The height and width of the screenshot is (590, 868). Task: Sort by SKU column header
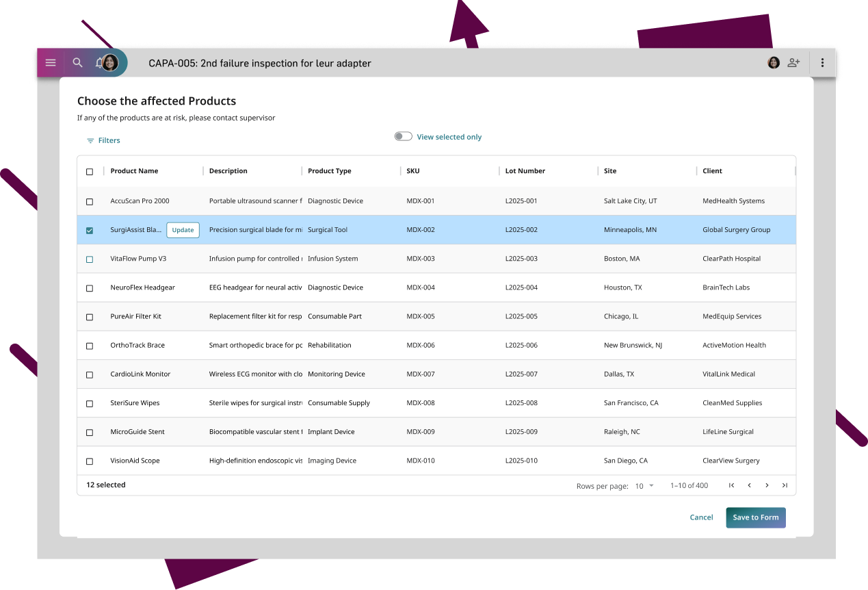(413, 171)
